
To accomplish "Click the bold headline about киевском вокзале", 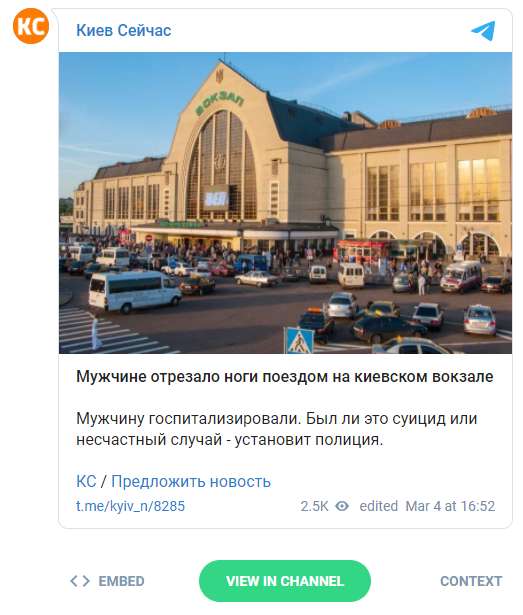I will pos(284,377).
